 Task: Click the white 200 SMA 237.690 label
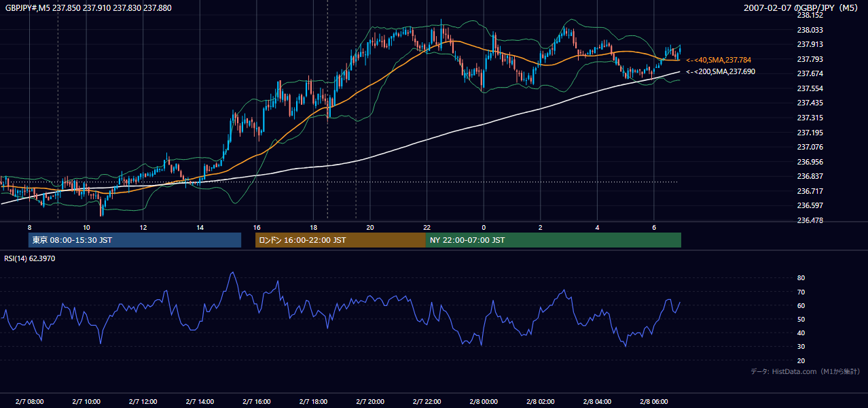pos(720,71)
